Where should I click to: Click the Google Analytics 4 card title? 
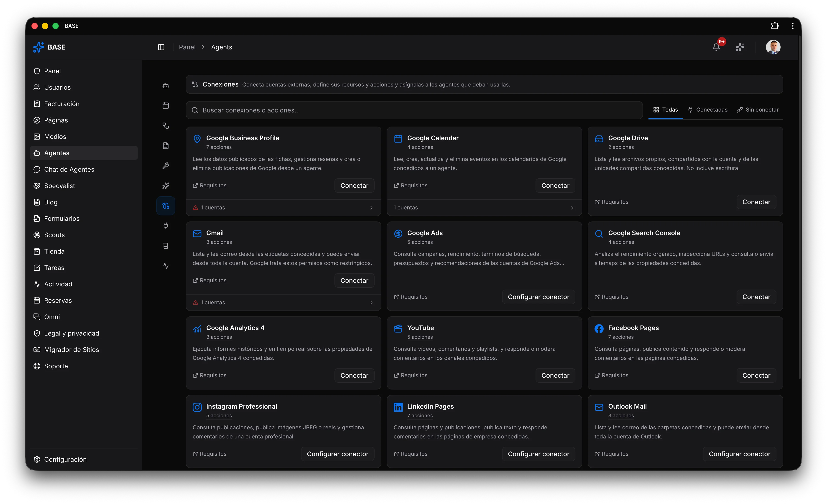coord(235,328)
